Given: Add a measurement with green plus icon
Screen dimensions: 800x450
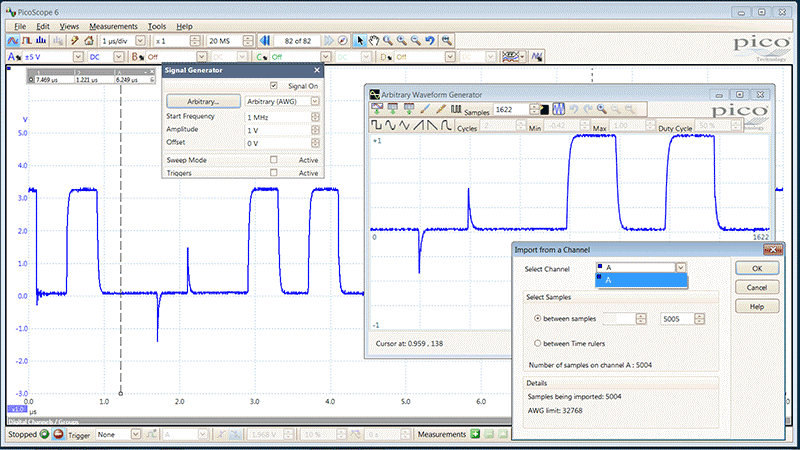Looking at the screenshot, I should point(476,435).
